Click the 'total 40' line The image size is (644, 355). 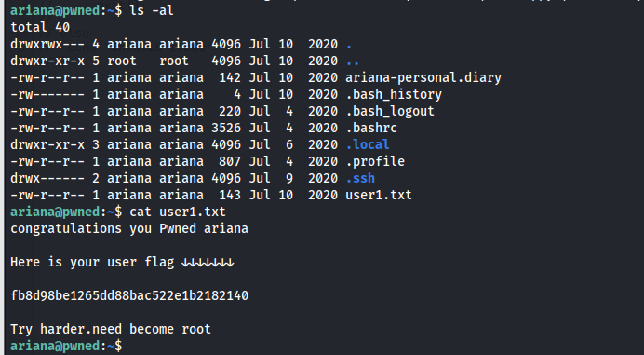point(40,28)
